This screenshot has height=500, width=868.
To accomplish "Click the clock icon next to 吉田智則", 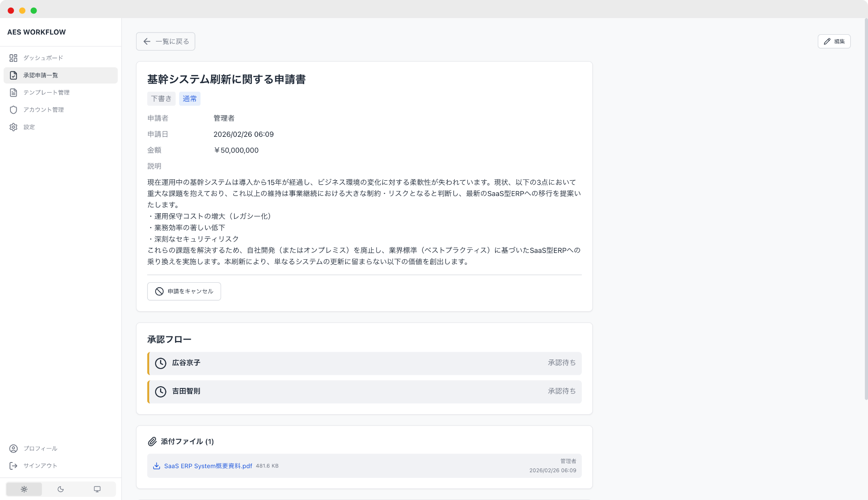I will [x=160, y=392].
